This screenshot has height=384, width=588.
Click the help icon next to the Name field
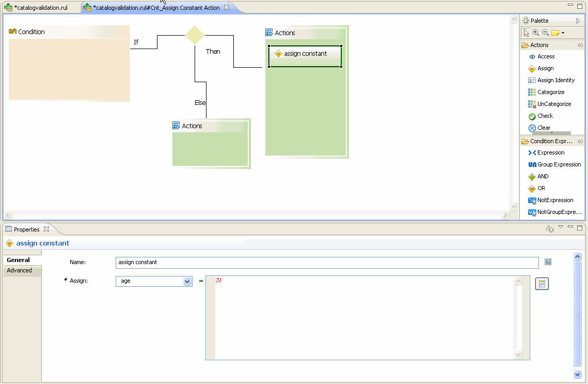(x=548, y=262)
